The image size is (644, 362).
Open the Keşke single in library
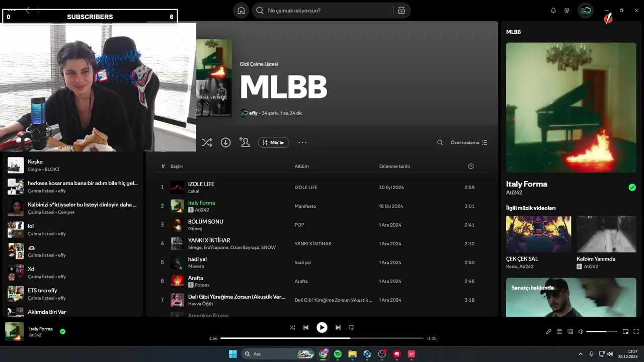pos(73,165)
